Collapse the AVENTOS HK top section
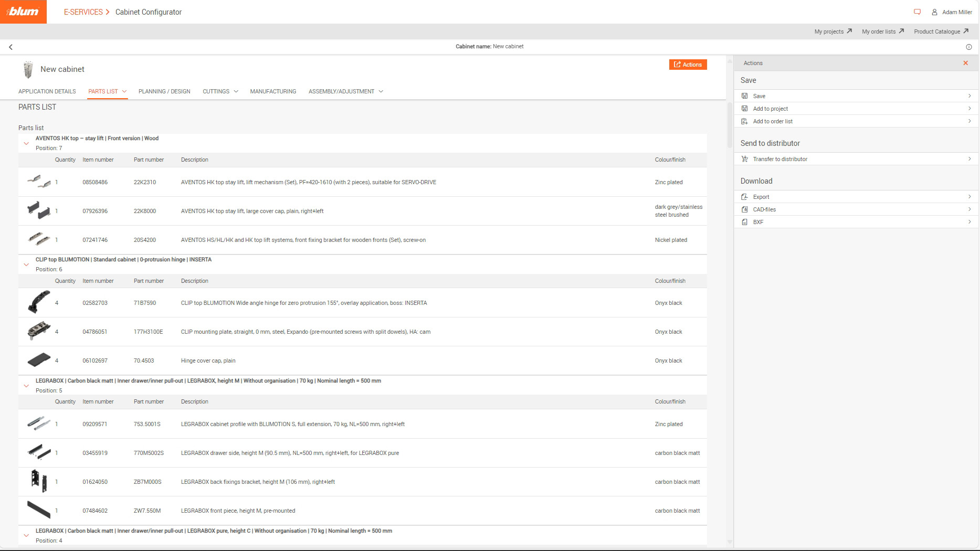Screen dimensions: 980x551 26,143
